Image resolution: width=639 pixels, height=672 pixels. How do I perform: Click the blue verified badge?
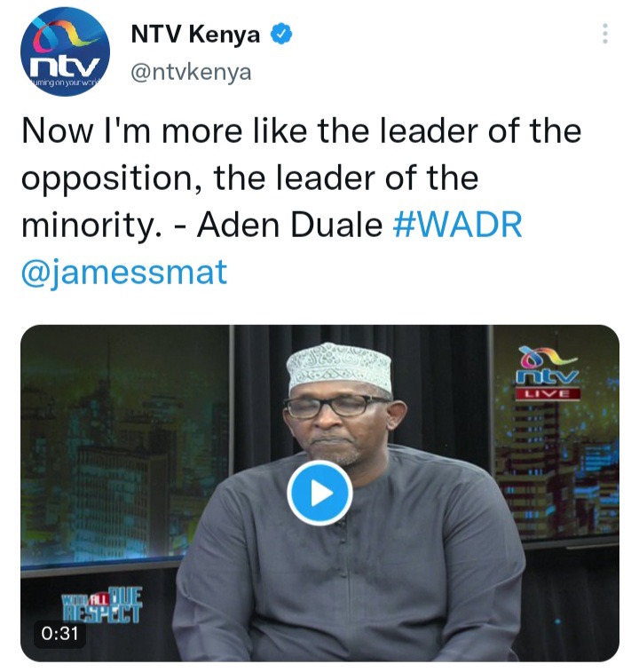tap(281, 35)
